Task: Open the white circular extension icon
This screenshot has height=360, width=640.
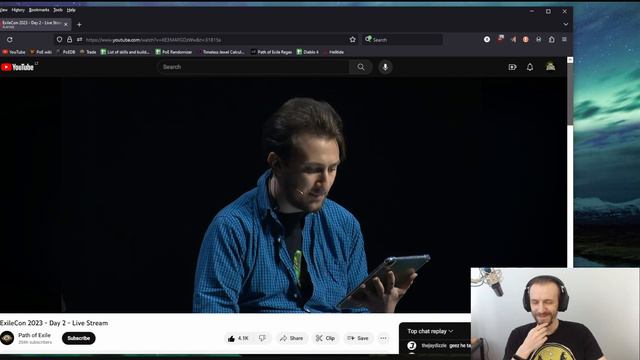Action: [487, 39]
